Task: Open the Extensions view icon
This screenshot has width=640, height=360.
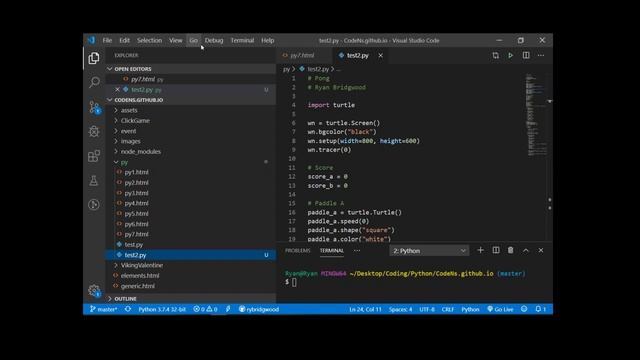Action: [94, 156]
